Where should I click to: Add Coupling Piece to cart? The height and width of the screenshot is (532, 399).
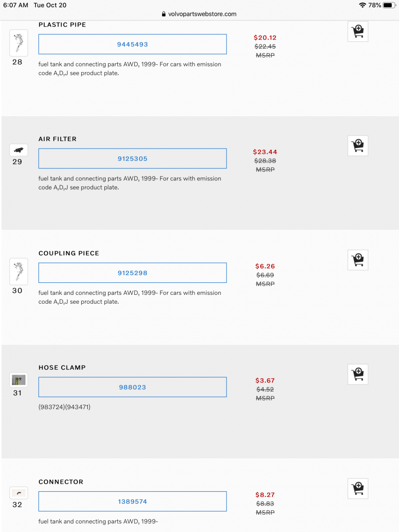pyautogui.click(x=358, y=260)
